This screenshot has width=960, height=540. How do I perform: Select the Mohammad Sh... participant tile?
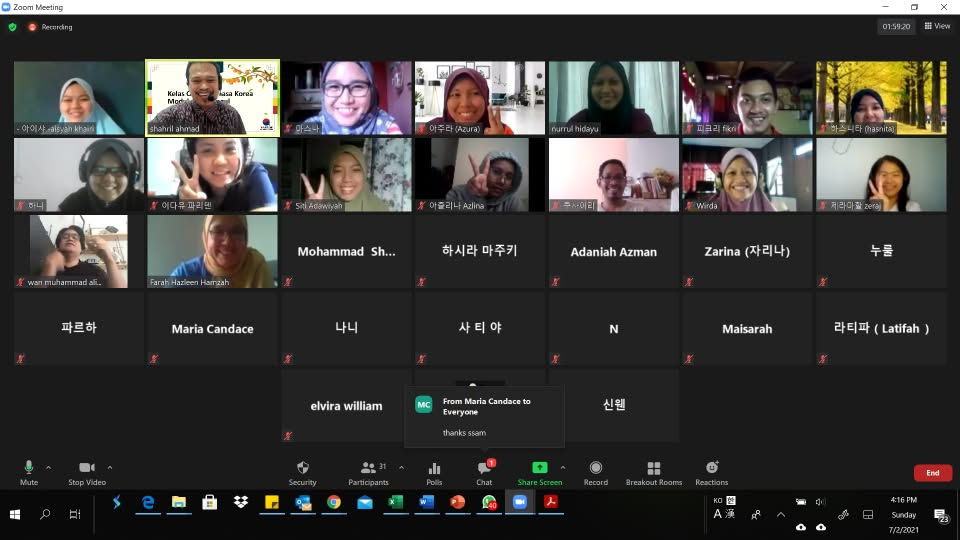point(347,251)
